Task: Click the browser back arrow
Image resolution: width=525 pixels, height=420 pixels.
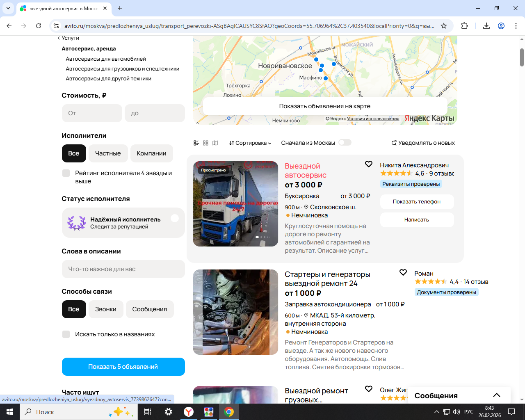Action: click(9, 26)
